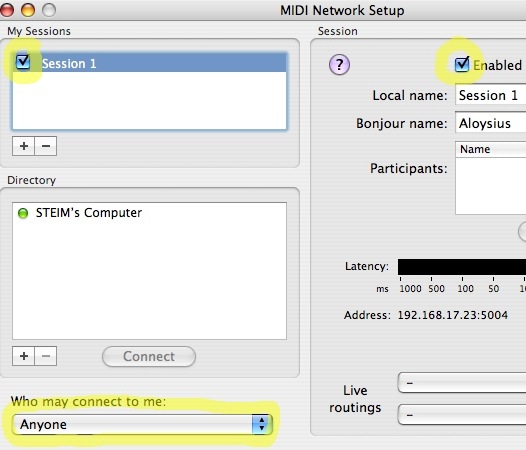Open the 'Who may connect to me' Anyone dropdown
This screenshot has width=526, height=450.
pos(142,424)
